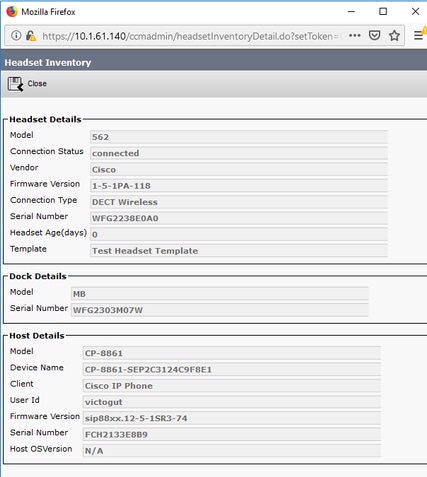Click Headset Model field showing 562

239,137
